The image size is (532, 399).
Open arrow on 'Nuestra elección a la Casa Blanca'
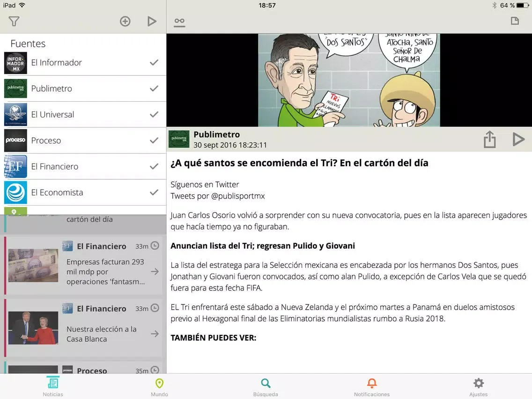pos(155,334)
